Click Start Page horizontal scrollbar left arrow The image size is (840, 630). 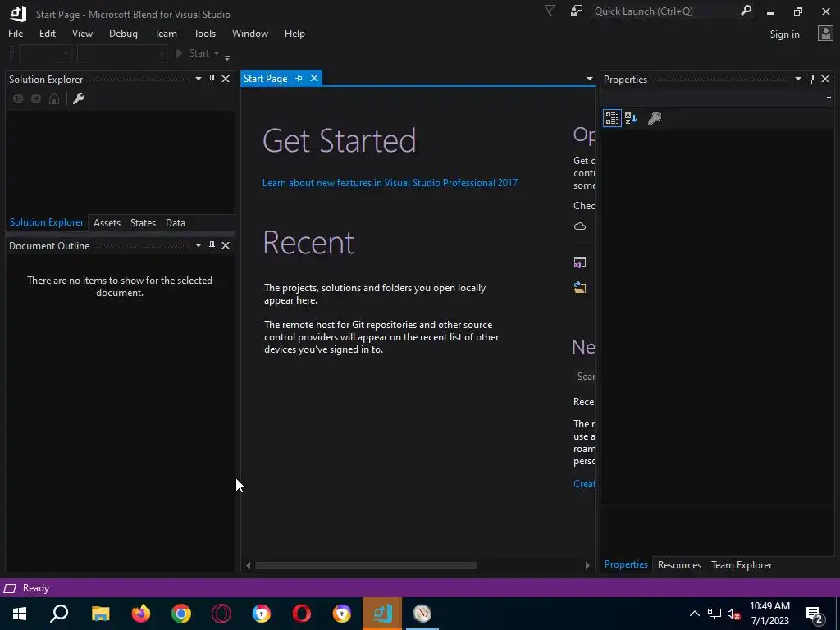click(248, 566)
